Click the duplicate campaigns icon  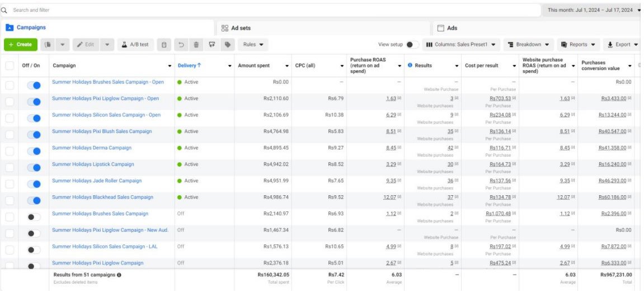coord(48,44)
